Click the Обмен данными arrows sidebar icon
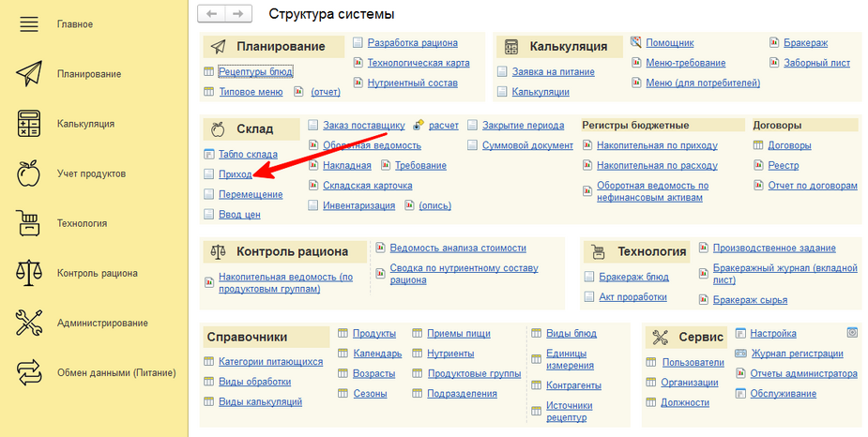The image size is (868, 437). coord(29,372)
